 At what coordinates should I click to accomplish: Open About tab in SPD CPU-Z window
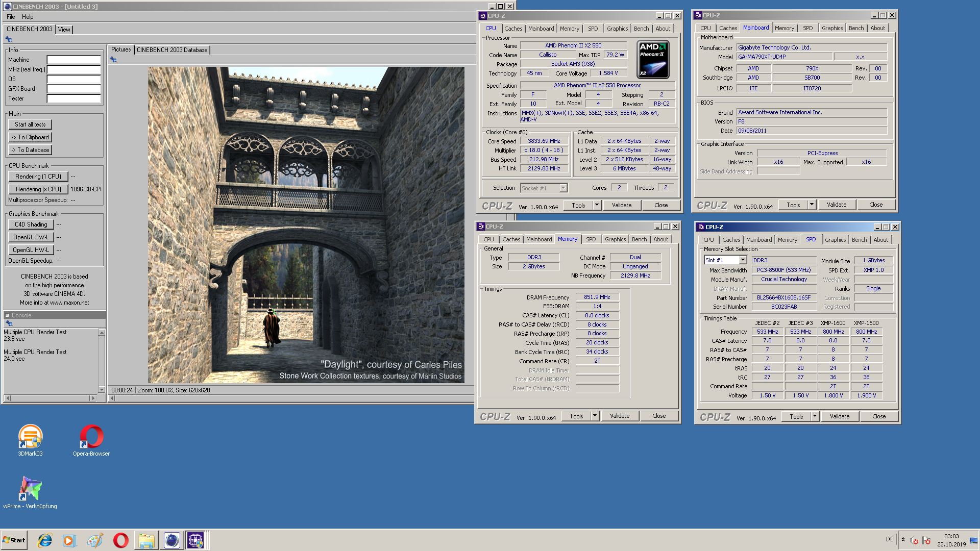click(x=880, y=240)
